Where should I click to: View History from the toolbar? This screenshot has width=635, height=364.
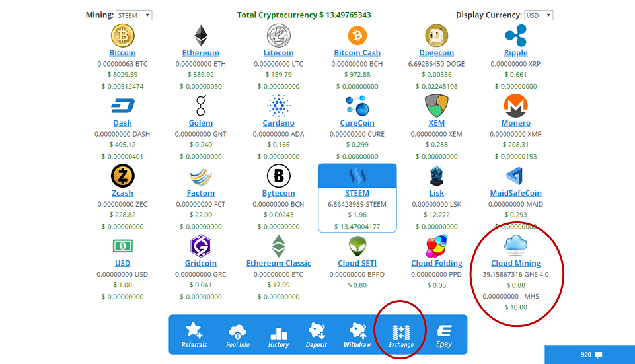[x=279, y=338]
